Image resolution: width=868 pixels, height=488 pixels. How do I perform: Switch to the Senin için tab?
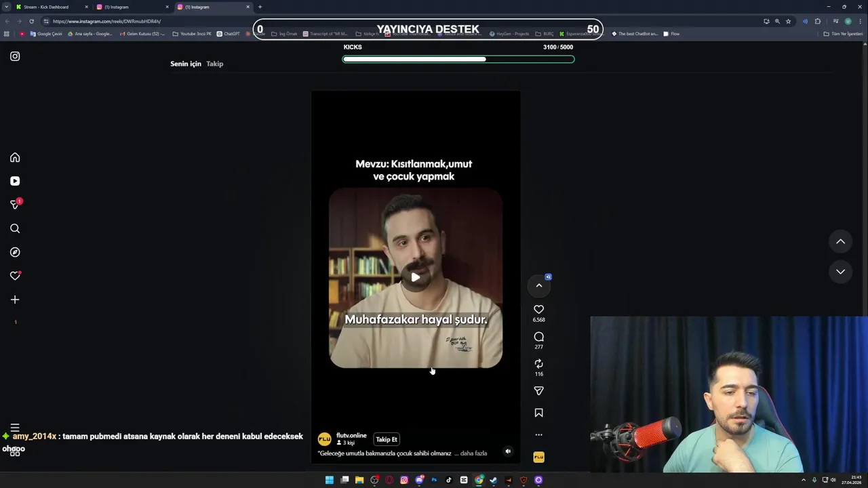(x=186, y=64)
